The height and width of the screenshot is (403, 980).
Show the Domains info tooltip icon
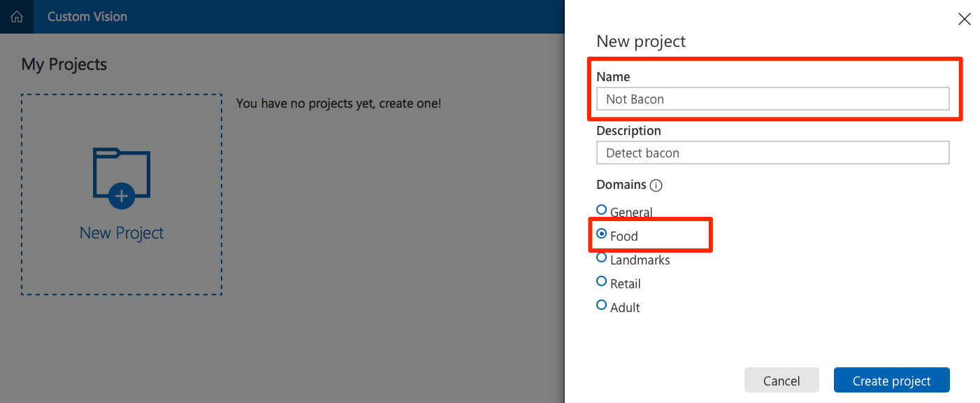[x=656, y=185]
